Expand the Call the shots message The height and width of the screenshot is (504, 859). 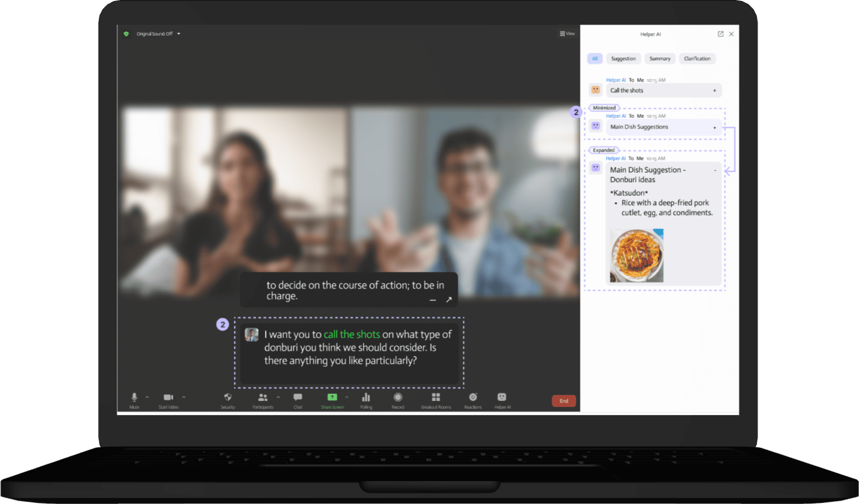click(714, 91)
